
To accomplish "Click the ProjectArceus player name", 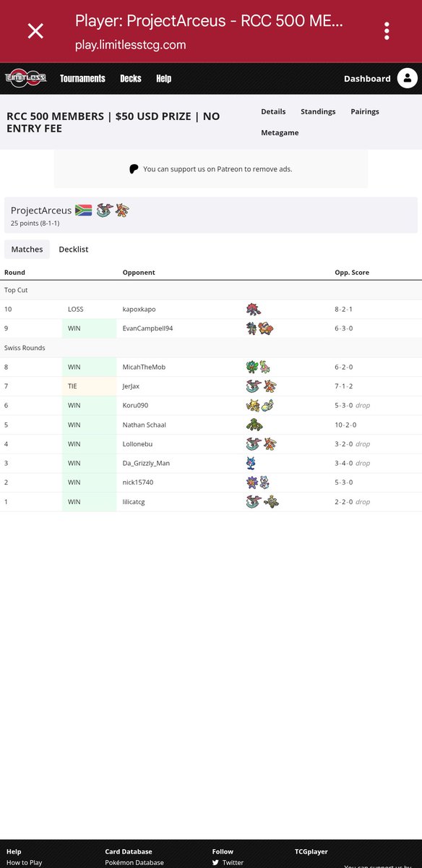I will [41, 210].
